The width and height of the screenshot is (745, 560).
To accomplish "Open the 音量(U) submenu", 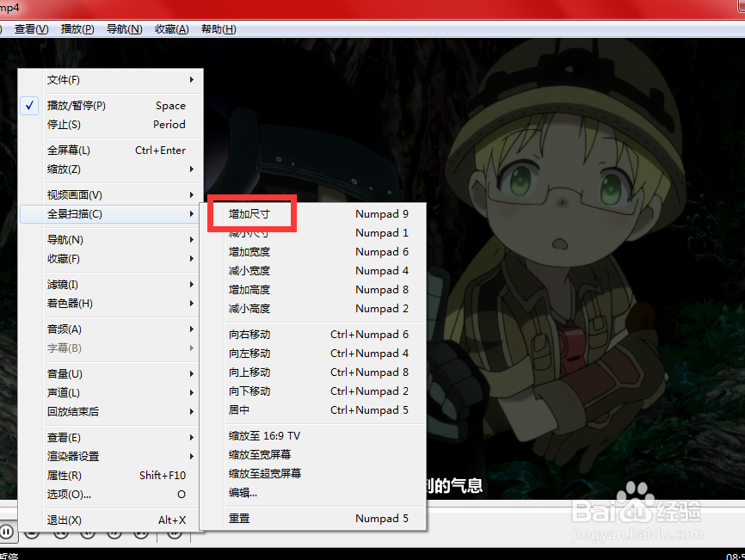I will point(111,373).
